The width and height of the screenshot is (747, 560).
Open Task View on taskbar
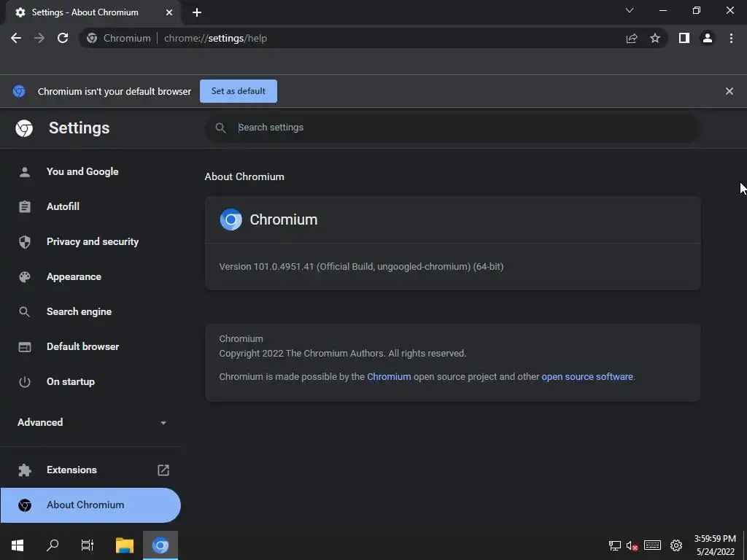click(88, 545)
